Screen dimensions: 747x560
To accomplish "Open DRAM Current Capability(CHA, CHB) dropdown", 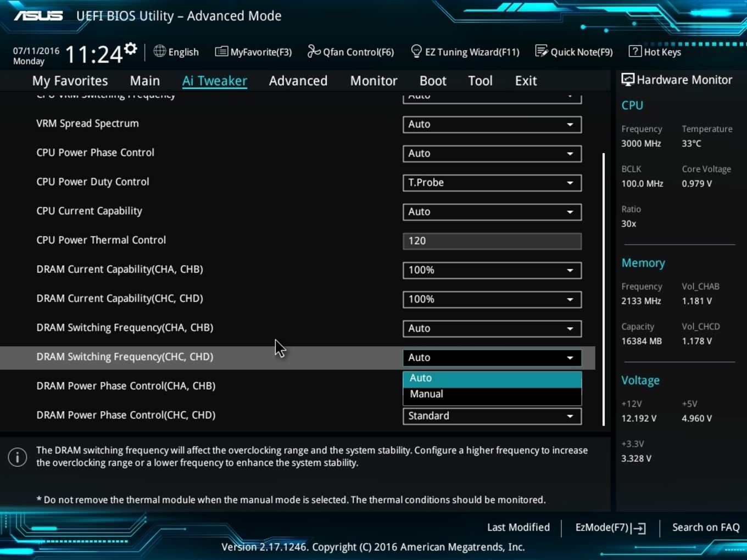I will click(492, 270).
